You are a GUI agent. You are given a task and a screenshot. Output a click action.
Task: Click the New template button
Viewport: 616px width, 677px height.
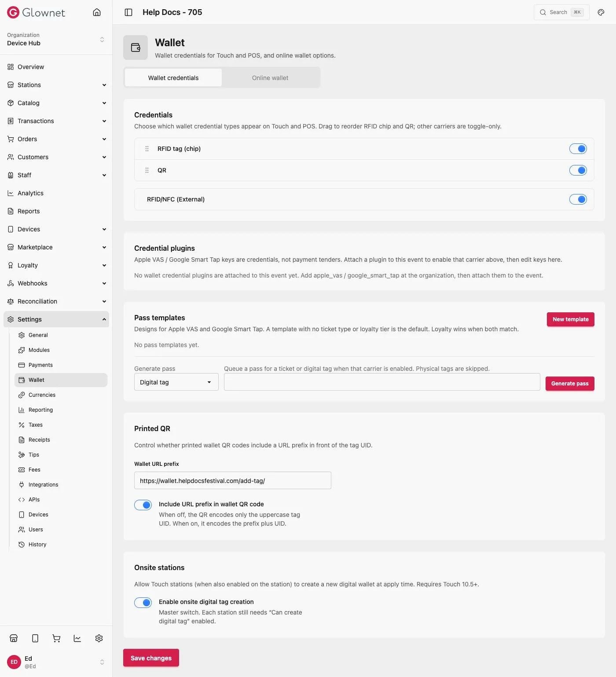click(571, 319)
